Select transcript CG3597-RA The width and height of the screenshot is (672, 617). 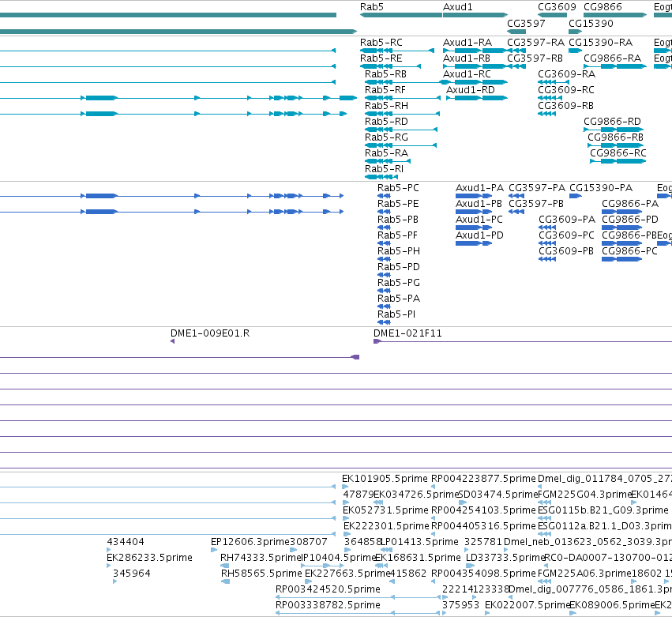(x=535, y=43)
